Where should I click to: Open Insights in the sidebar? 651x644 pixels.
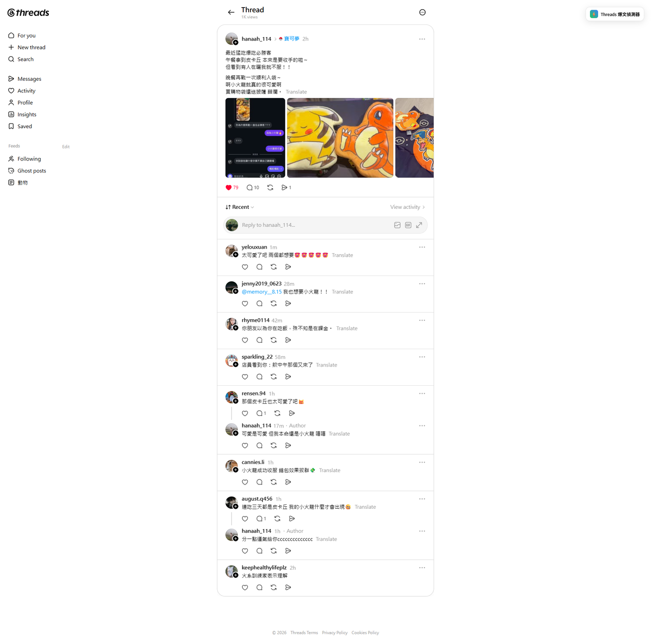[22, 114]
